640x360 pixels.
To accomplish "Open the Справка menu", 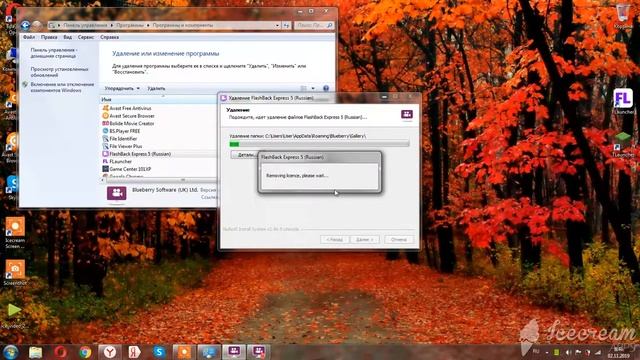I will [109, 37].
